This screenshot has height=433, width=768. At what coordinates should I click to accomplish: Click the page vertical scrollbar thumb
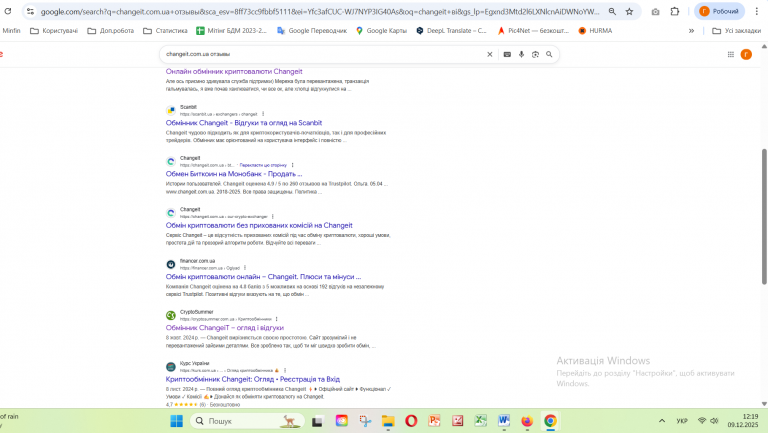[764, 216]
